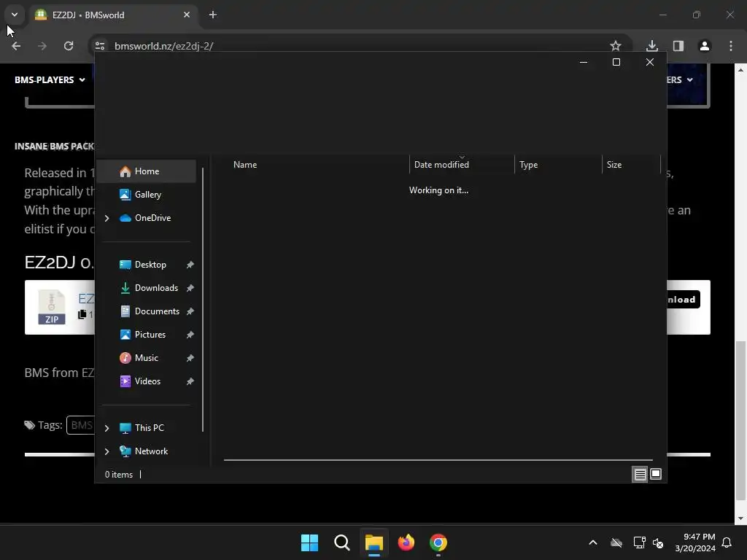The width and height of the screenshot is (747, 560).
Task: Maximize the File Explorer window
Action: pos(616,63)
